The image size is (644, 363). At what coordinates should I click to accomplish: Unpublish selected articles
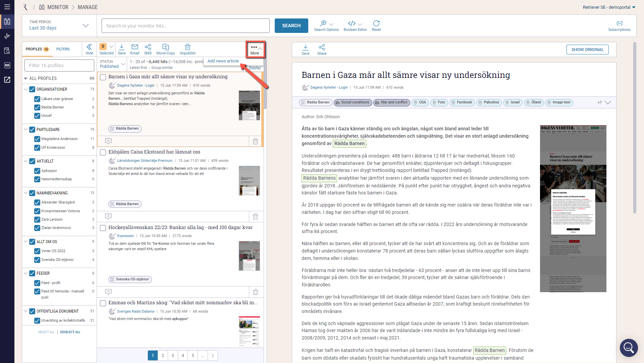[187, 49]
